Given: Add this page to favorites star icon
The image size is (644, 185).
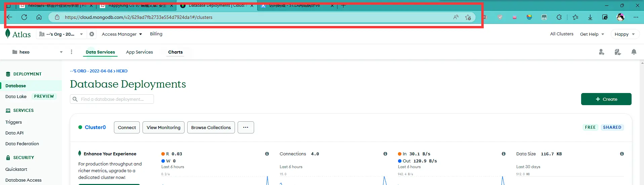Looking at the screenshot, I should 468,17.
